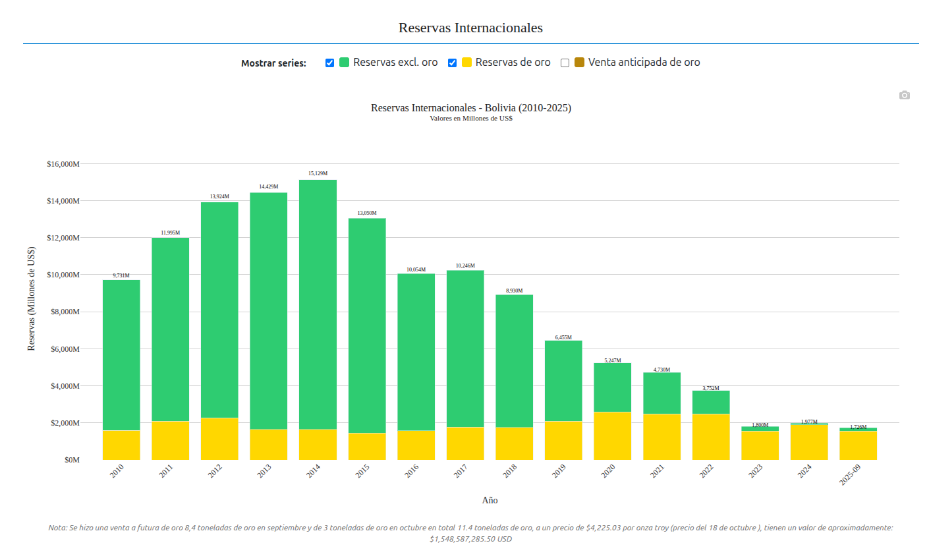The height and width of the screenshot is (560, 929).
Task: Click the brown Venta anticipada swatch
Action: [x=580, y=63]
